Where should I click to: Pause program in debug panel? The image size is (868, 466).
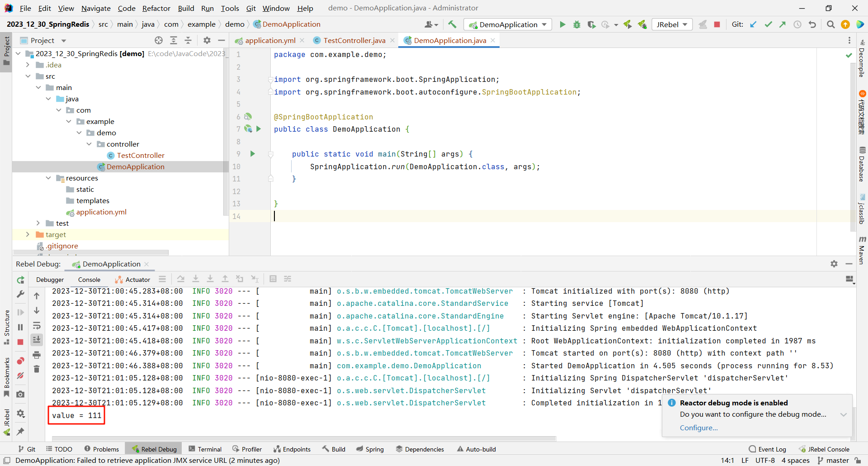(x=20, y=327)
